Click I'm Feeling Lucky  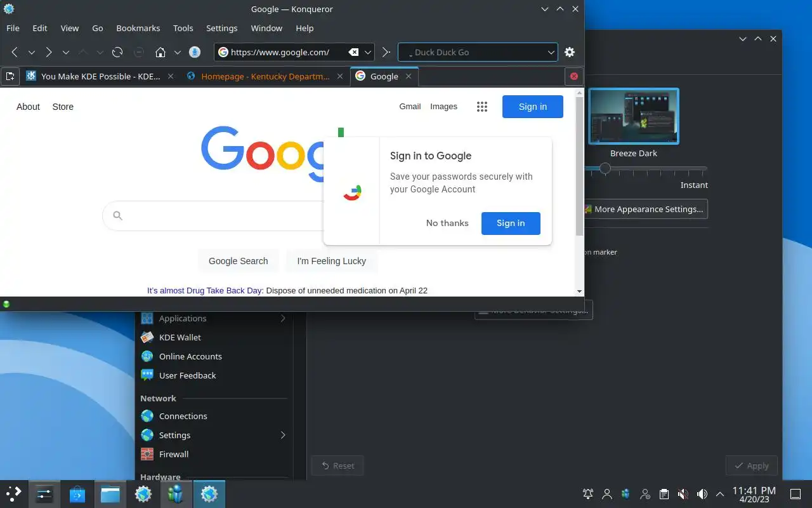tap(332, 260)
